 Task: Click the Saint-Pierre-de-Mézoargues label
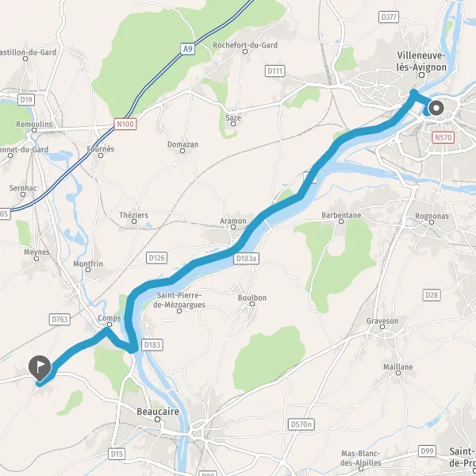pos(179,300)
